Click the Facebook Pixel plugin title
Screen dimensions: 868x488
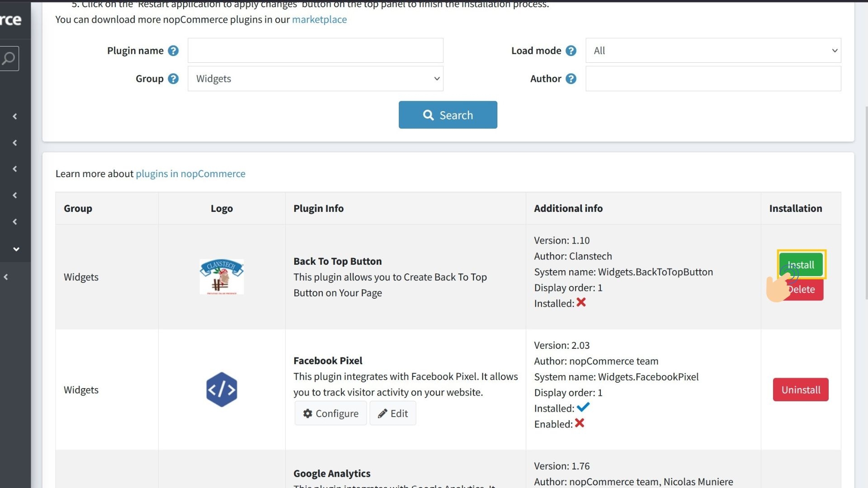[328, 361]
